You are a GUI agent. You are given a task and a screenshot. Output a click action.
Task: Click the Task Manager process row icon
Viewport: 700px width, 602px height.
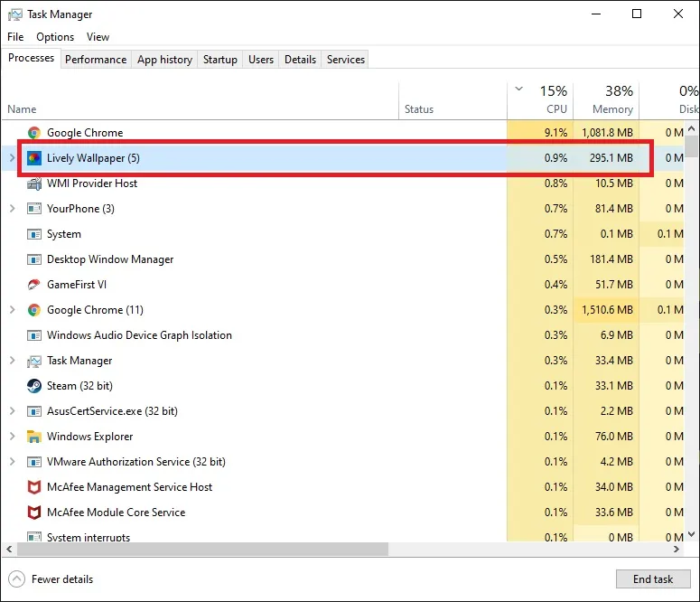[x=34, y=362]
